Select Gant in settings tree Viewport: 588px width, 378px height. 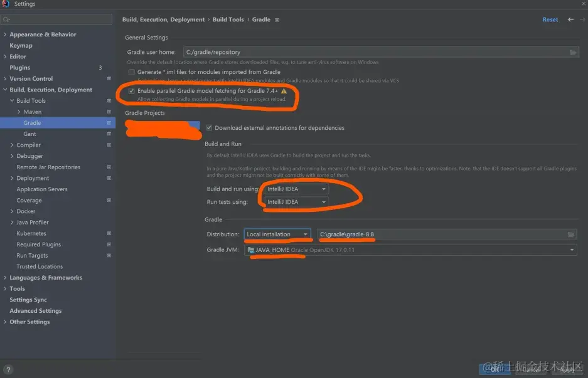coord(29,134)
